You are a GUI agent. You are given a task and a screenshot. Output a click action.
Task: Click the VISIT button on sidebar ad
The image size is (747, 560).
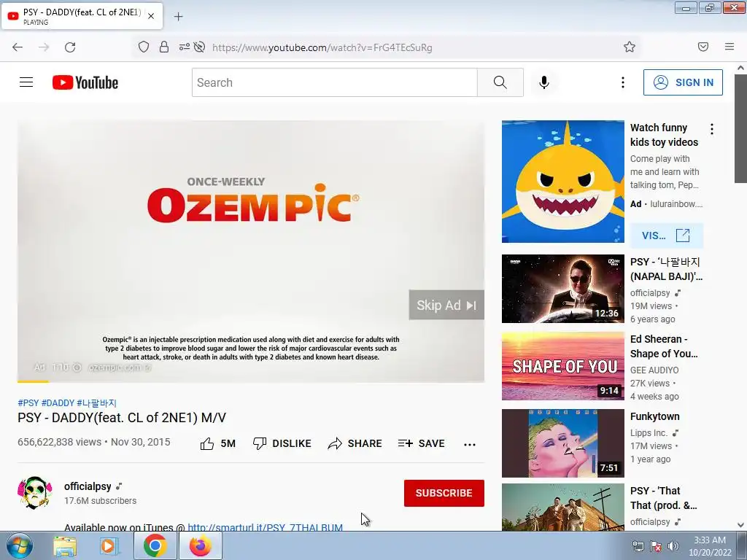click(666, 236)
